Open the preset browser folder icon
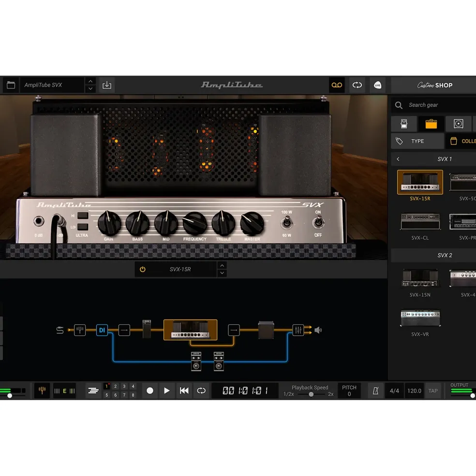This screenshot has height=476, width=476. [x=11, y=85]
